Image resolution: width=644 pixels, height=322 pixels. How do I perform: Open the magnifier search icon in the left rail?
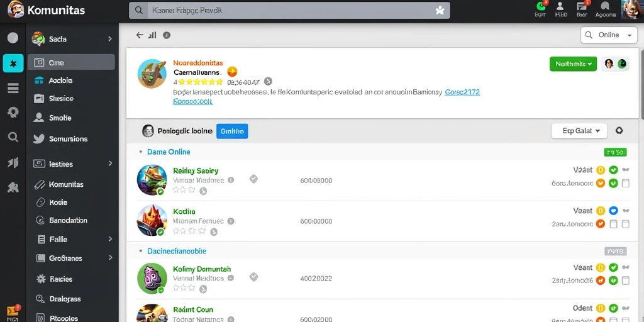click(13, 137)
